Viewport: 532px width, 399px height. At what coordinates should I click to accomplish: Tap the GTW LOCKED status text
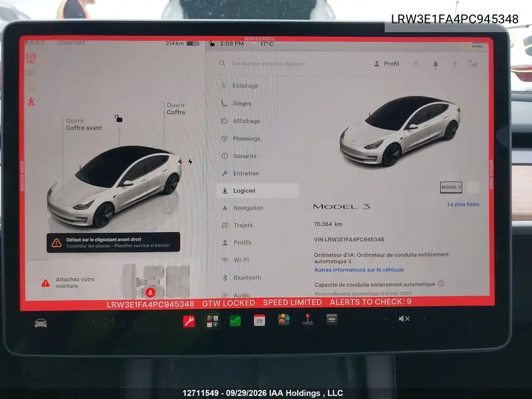pyautogui.click(x=229, y=303)
